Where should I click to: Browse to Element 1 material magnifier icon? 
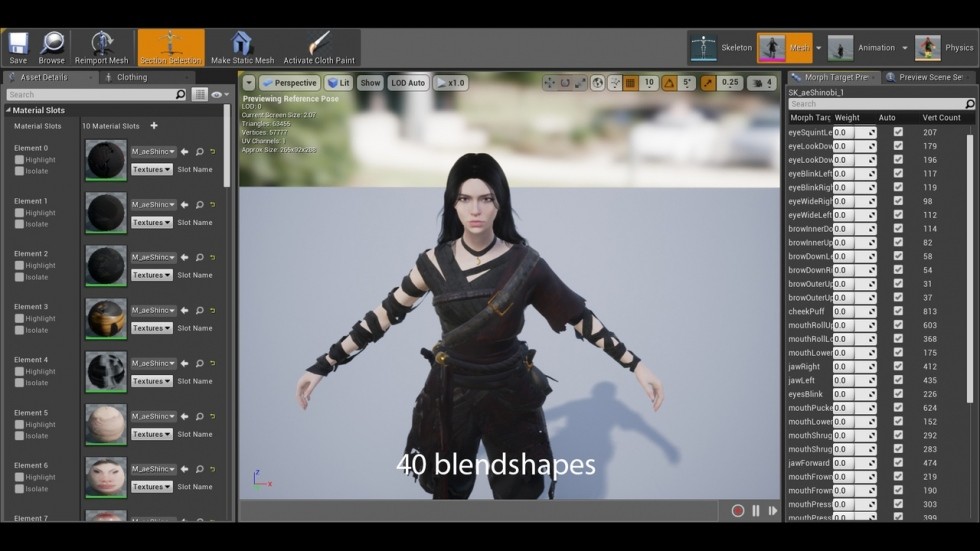pyautogui.click(x=199, y=204)
